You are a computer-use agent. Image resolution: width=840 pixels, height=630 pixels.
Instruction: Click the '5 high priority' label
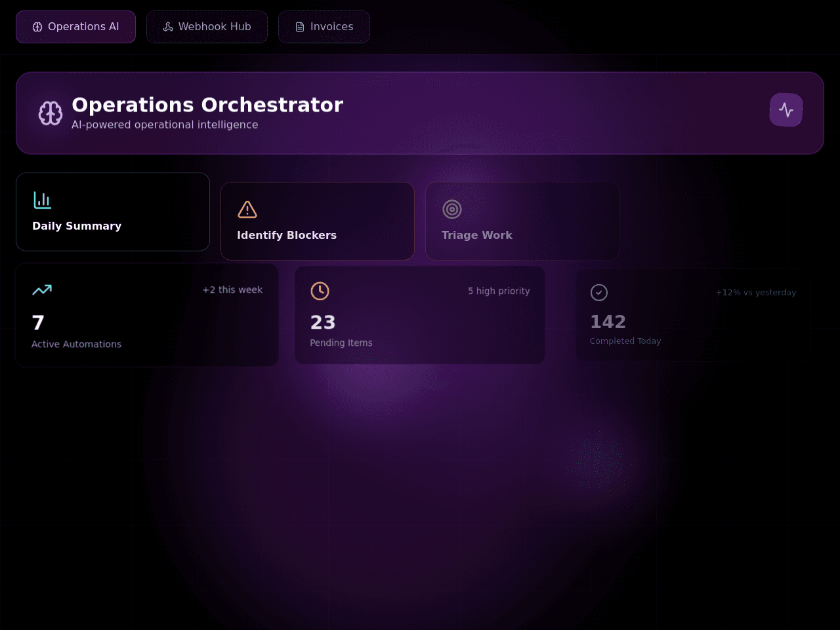[499, 291]
